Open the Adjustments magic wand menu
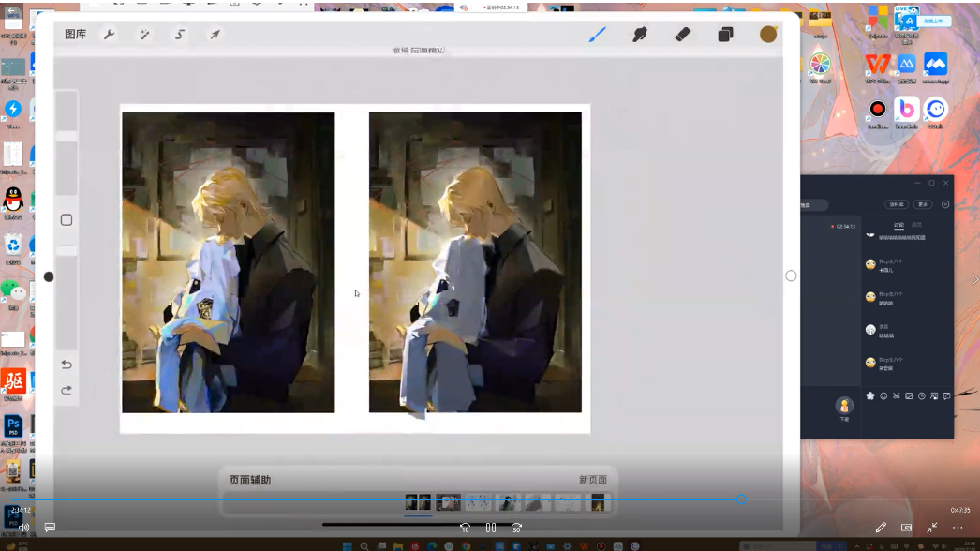This screenshot has height=551, width=980. point(144,35)
